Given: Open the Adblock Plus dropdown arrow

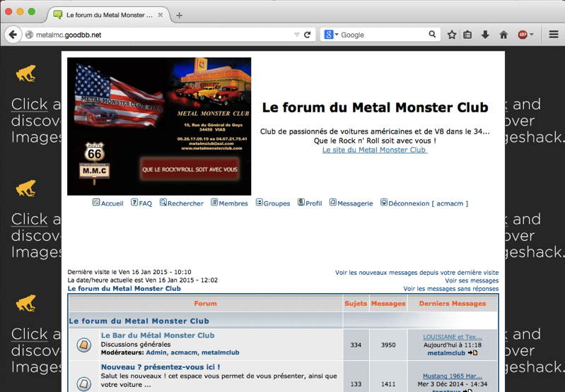Looking at the screenshot, I should click(532, 35).
